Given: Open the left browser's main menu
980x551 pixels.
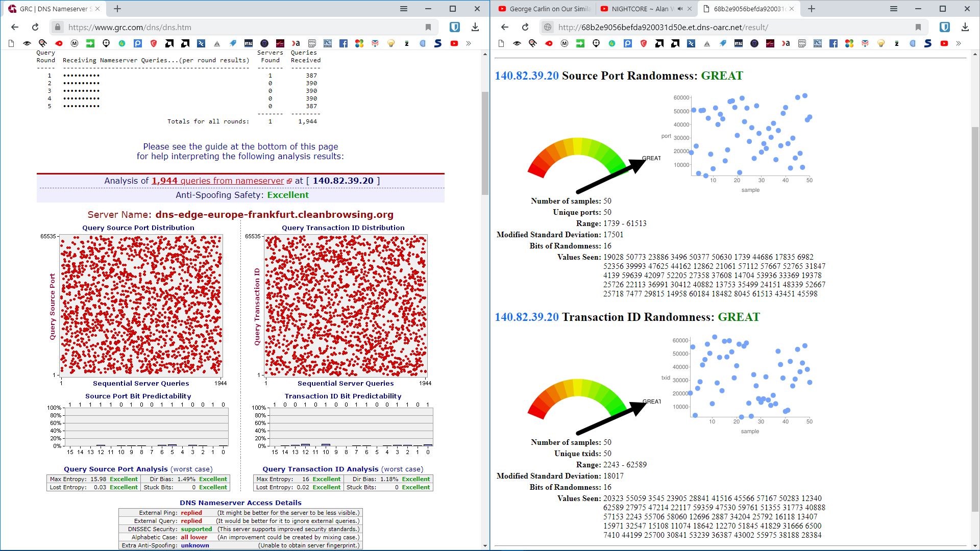Looking at the screenshot, I should [404, 9].
